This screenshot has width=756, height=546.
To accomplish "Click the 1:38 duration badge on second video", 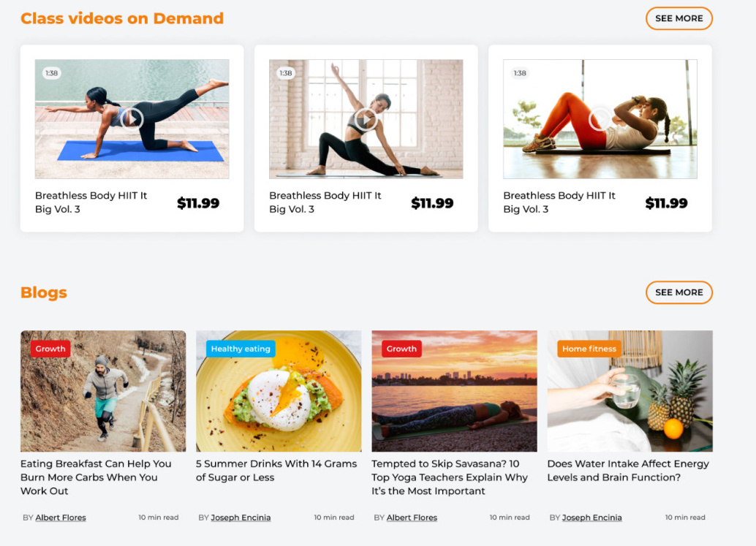I will click(x=285, y=73).
